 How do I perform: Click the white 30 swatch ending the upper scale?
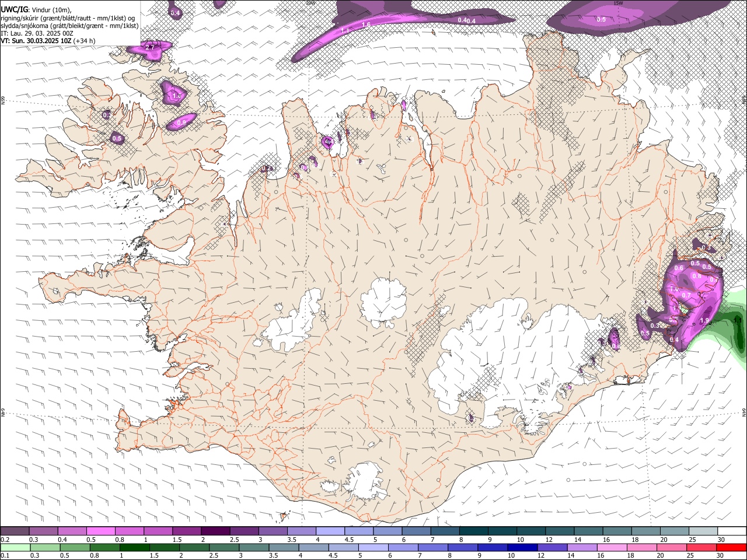click(731, 531)
